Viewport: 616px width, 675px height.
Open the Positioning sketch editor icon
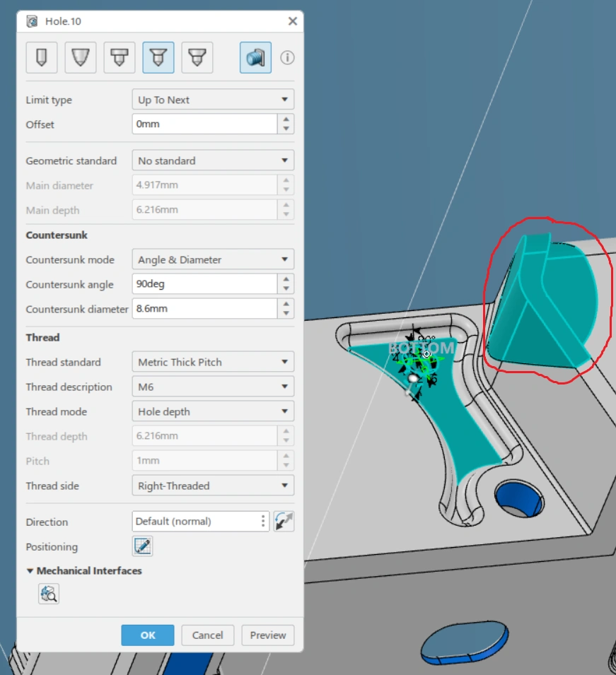coord(142,546)
